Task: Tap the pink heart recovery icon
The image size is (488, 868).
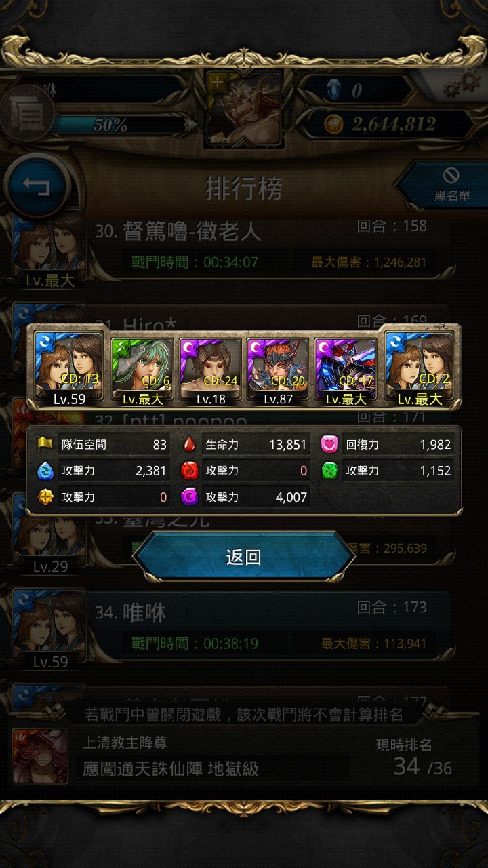Action: click(329, 445)
